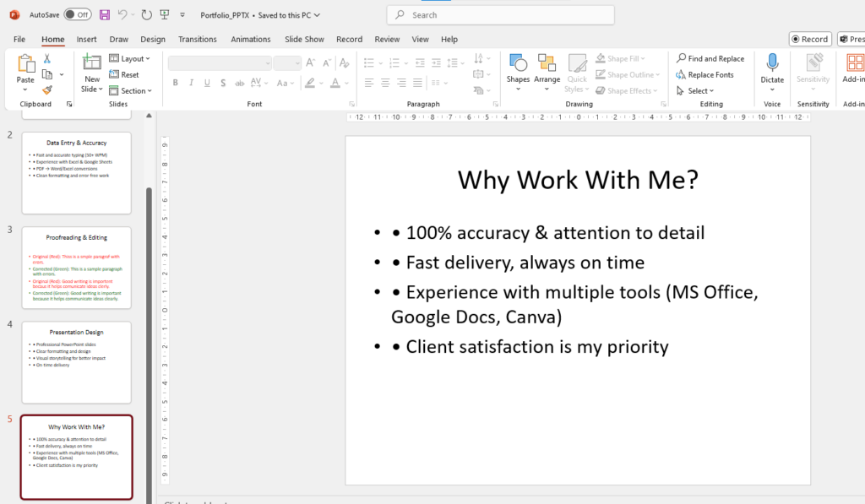Screen dimensions: 865x504
Task: Toggle AutoSave switch
Action: coord(78,15)
